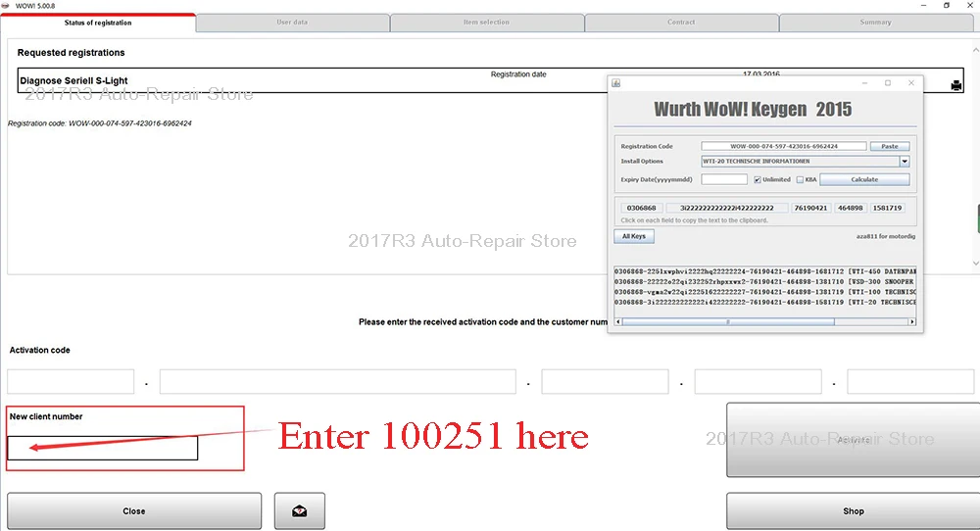
Task: Select the WTI-20 key line in list
Action: coord(765,302)
